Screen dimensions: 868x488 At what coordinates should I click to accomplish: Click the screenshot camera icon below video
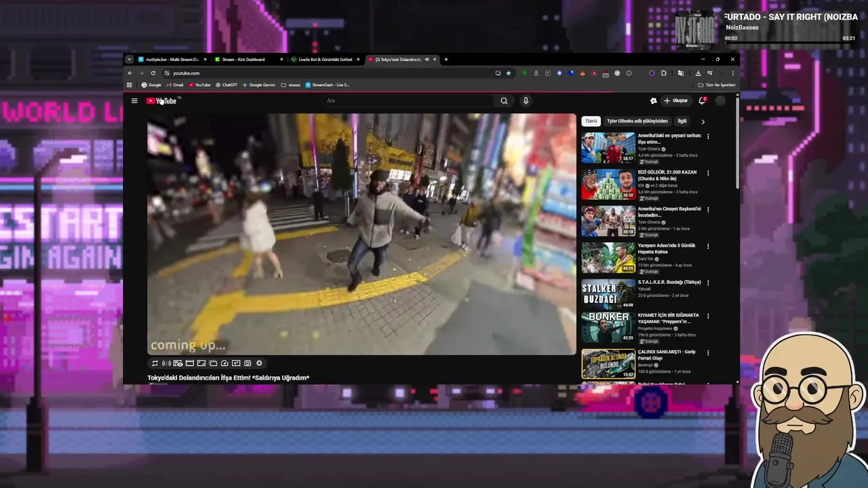click(x=248, y=363)
